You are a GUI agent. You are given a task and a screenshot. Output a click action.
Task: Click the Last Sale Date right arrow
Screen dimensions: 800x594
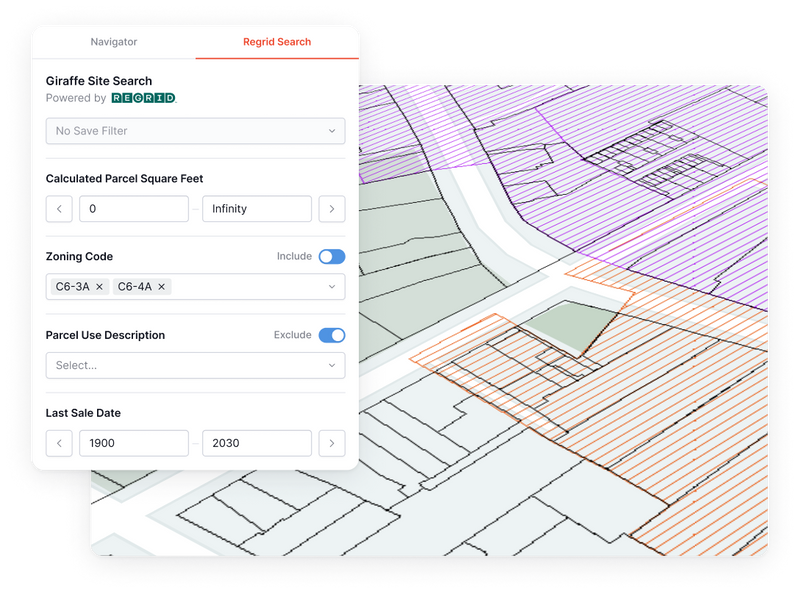pyautogui.click(x=332, y=443)
